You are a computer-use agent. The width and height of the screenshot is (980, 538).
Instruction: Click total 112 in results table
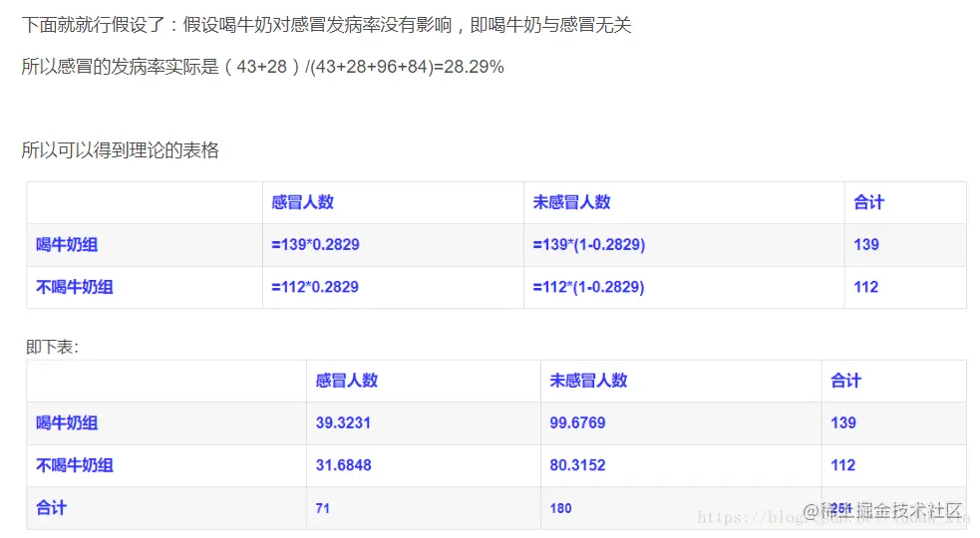pyautogui.click(x=842, y=465)
